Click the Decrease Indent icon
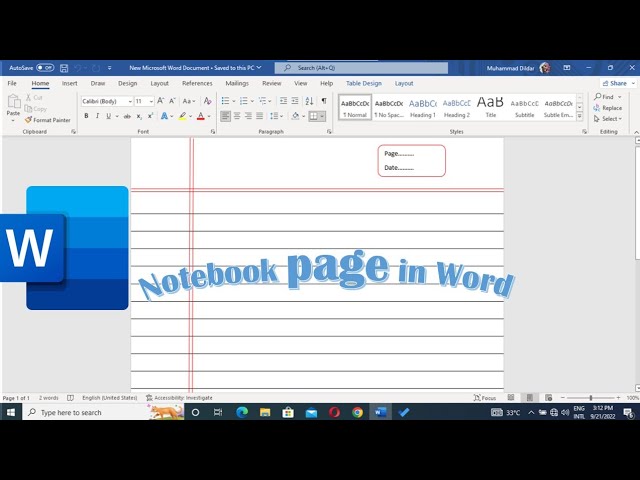 click(283, 101)
